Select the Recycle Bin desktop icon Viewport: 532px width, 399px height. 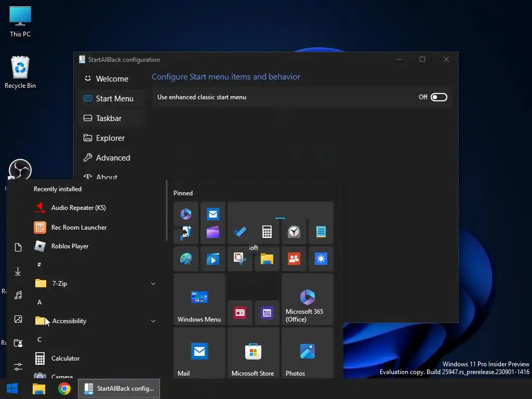pos(20,72)
